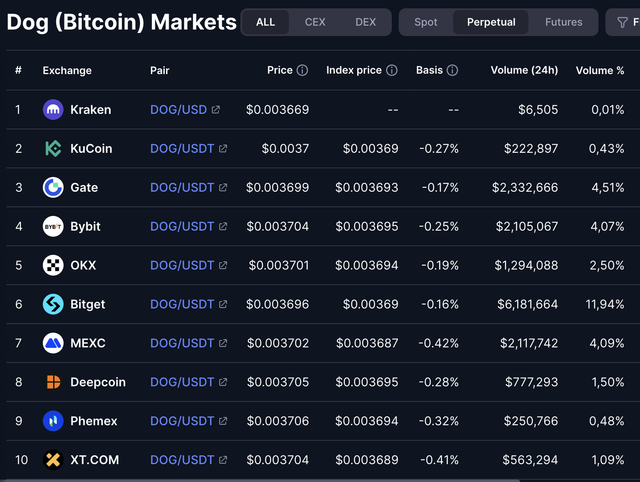Open MEXC DOG/USDT pair link
The width and height of the screenshot is (640, 482).
click(182, 343)
